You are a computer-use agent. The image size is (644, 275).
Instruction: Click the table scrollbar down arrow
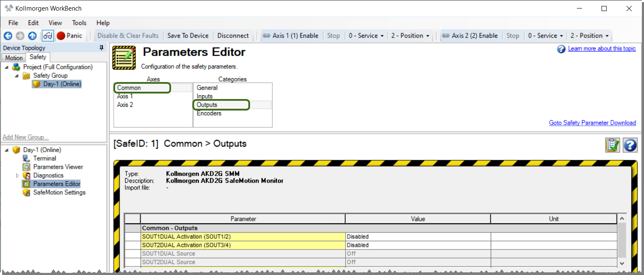point(622,264)
